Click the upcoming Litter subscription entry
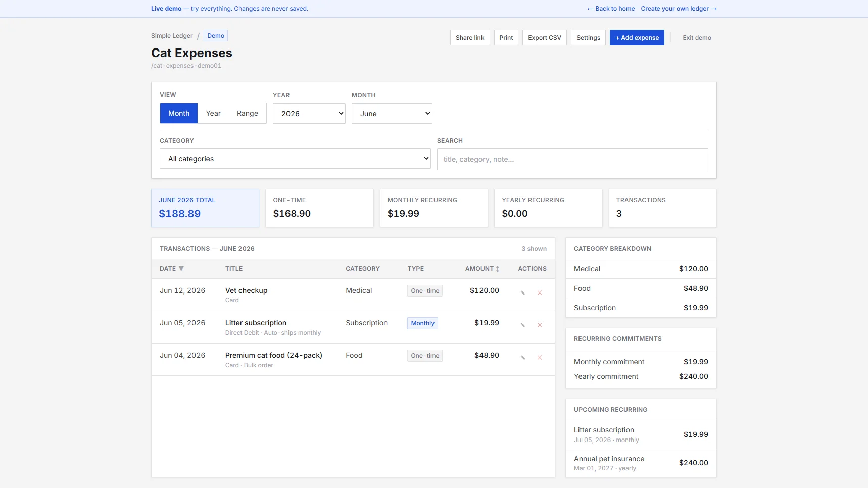868x488 pixels. 641,434
